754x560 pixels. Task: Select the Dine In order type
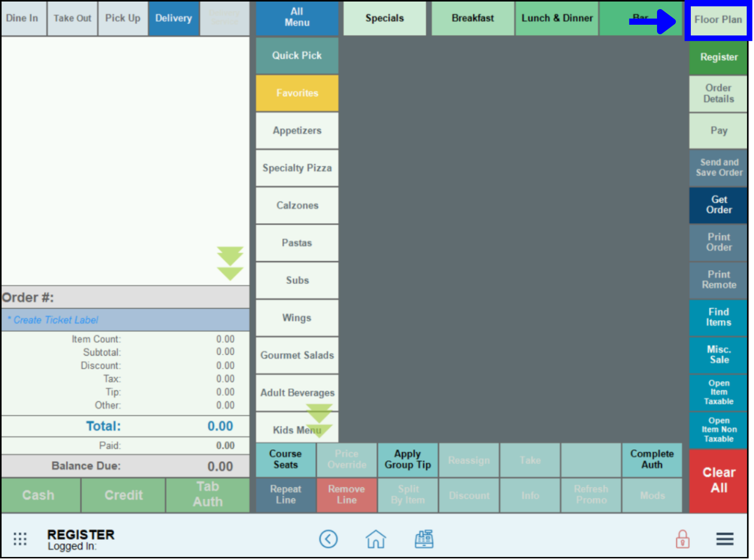[x=22, y=18]
